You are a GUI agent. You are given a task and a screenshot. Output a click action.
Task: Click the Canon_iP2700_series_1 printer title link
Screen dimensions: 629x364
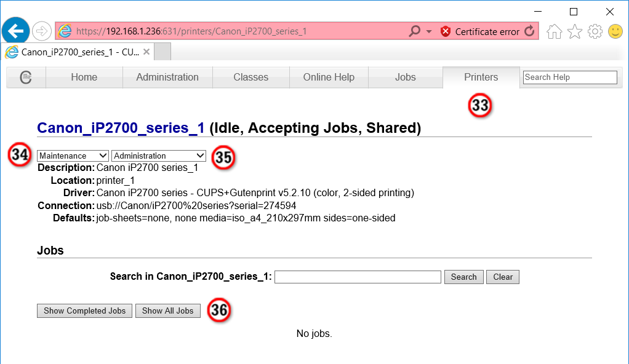[x=121, y=128]
